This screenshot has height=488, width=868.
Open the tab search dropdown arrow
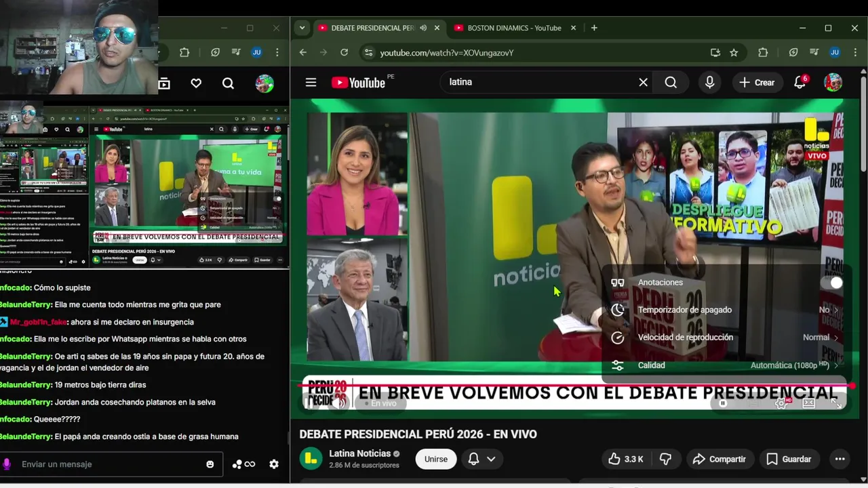(302, 28)
